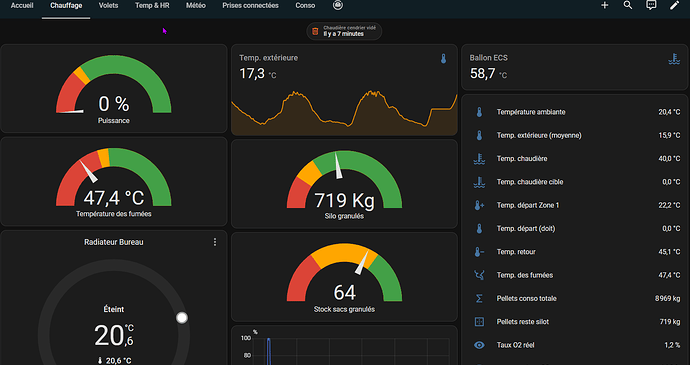The width and height of the screenshot is (690, 365).
Task: Open the Température ambiante row
Action: (x=574, y=112)
